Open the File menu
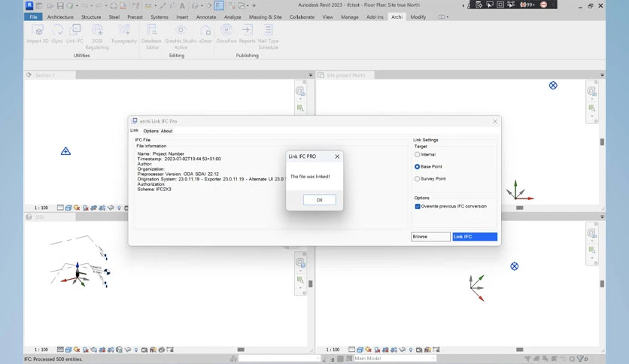 pyautogui.click(x=33, y=17)
